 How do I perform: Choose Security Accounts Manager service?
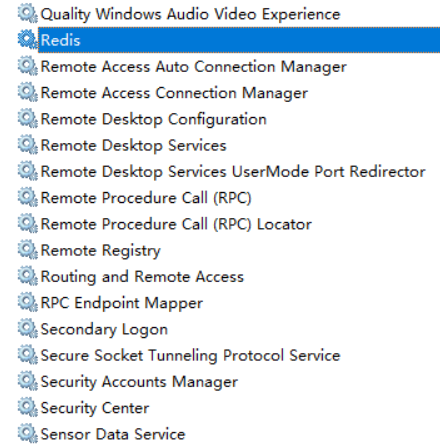coord(139,382)
